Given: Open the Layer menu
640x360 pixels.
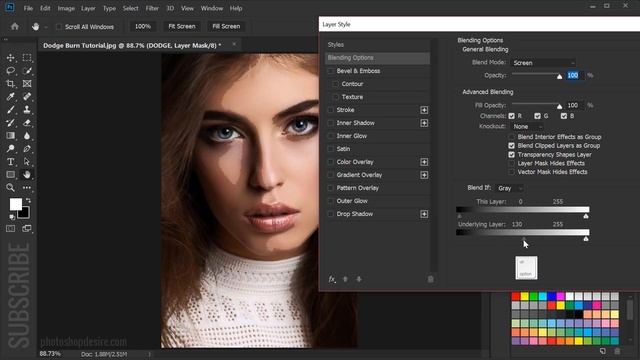Looking at the screenshot, I should click(x=88, y=8).
